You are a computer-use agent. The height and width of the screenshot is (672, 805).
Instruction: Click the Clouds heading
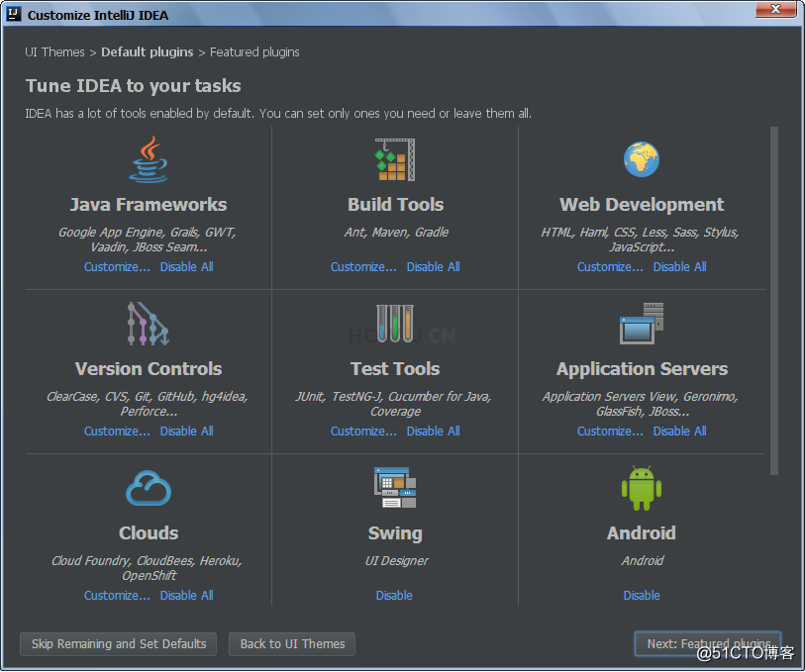149,533
